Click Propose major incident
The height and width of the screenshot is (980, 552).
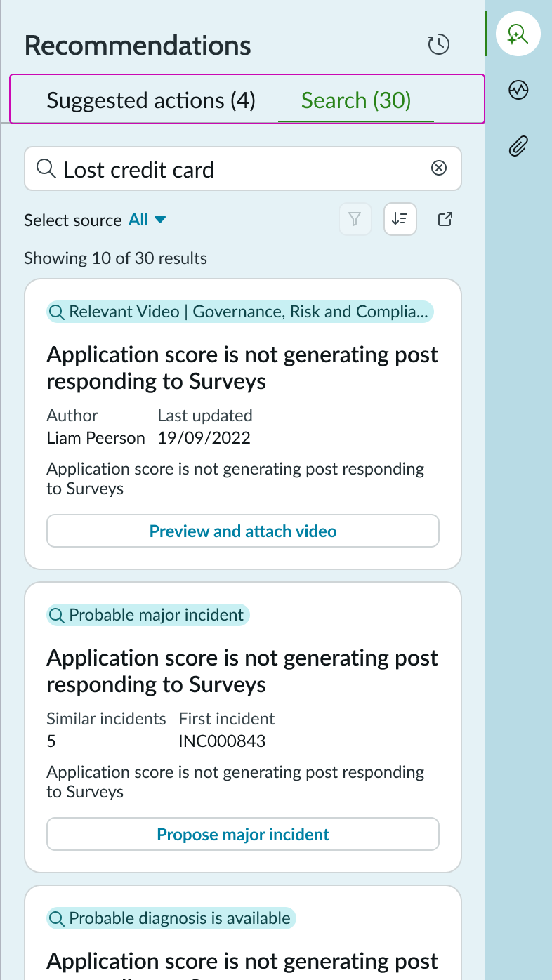point(242,834)
